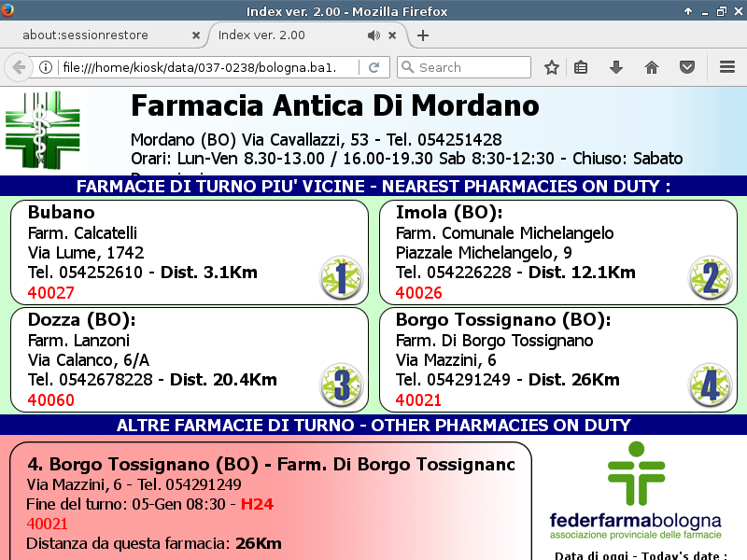Click number 2 badge for Imola pharmacy
The height and width of the screenshot is (560, 747).
click(x=709, y=277)
